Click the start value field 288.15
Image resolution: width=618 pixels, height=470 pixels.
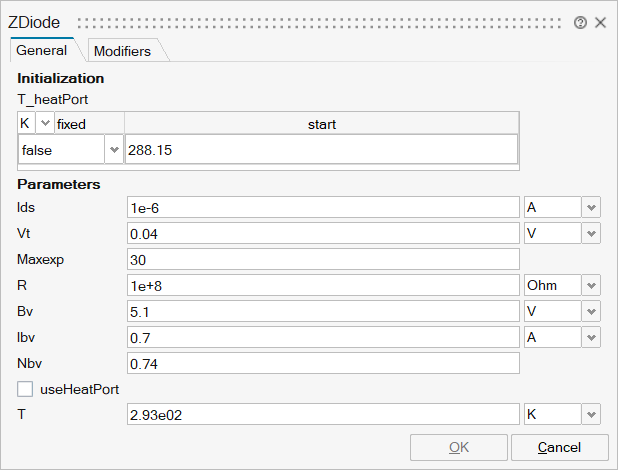pyautogui.click(x=320, y=150)
